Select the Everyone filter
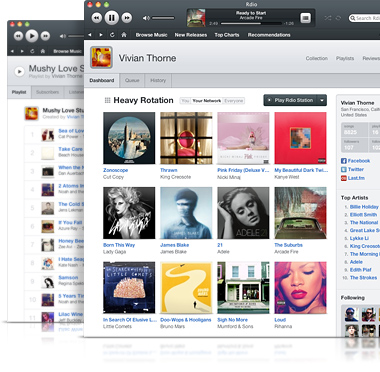Viewport: 380px width, 372px height. [234, 101]
